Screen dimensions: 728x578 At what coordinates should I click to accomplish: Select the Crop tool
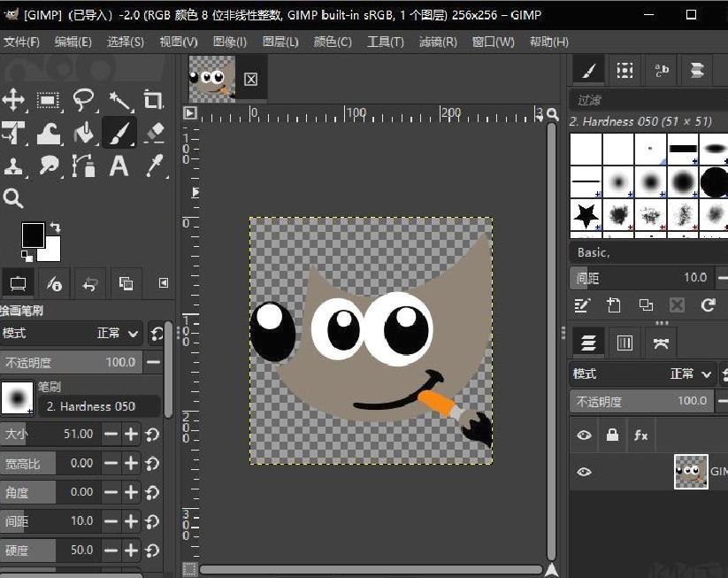(x=154, y=100)
